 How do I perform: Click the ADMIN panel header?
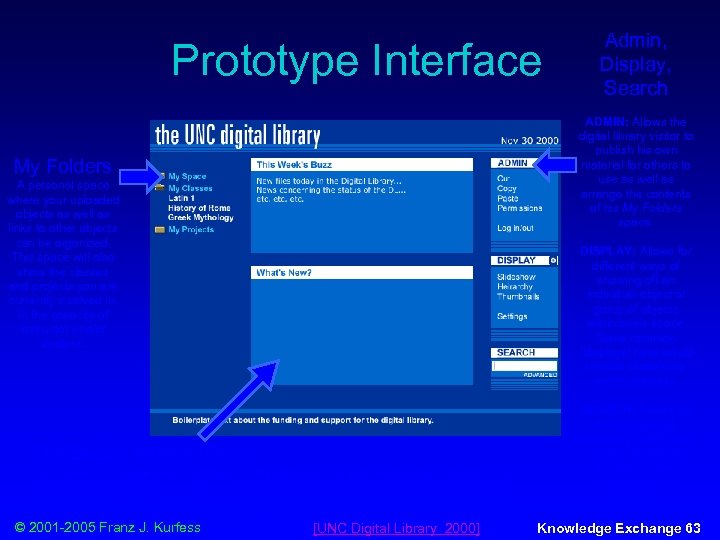coord(512,163)
